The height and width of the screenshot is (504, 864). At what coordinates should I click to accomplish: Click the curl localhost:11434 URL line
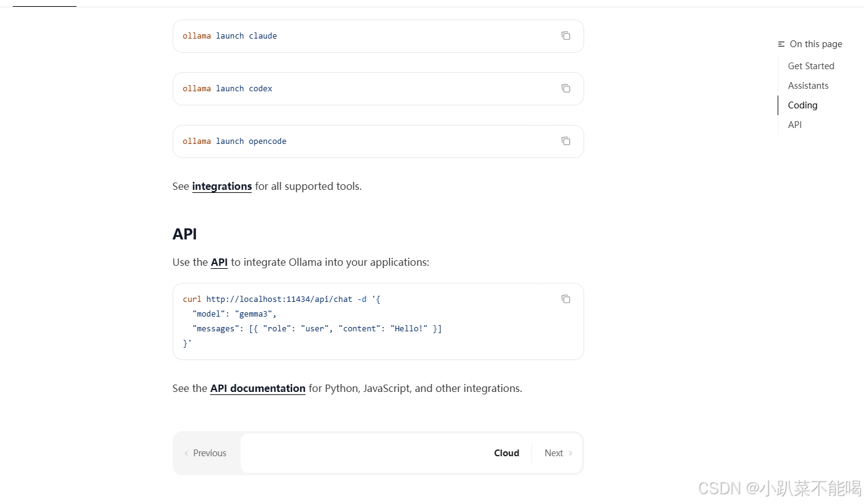coord(282,299)
